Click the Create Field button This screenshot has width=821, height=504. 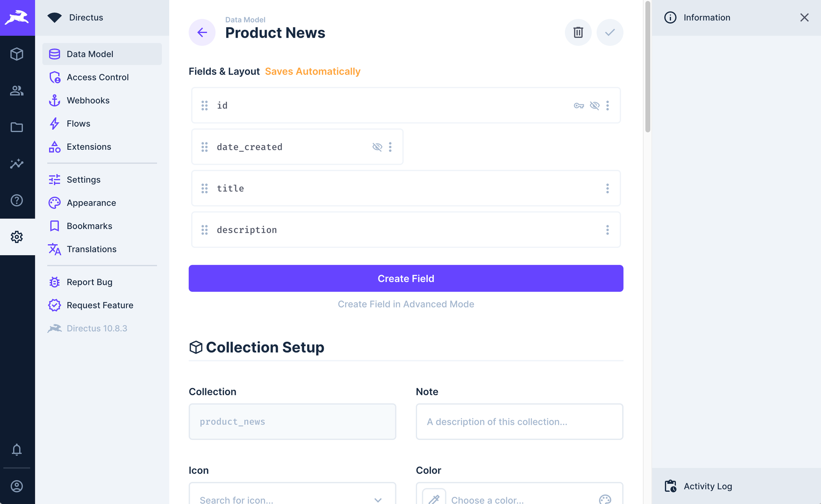pos(406,278)
